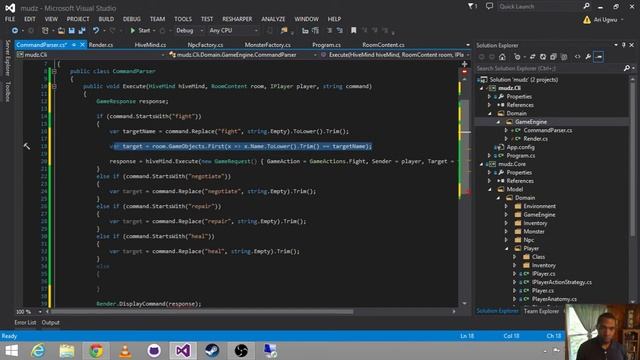Click the Windows Start button on taskbar
The height and width of the screenshot is (360, 640).
click(11, 351)
